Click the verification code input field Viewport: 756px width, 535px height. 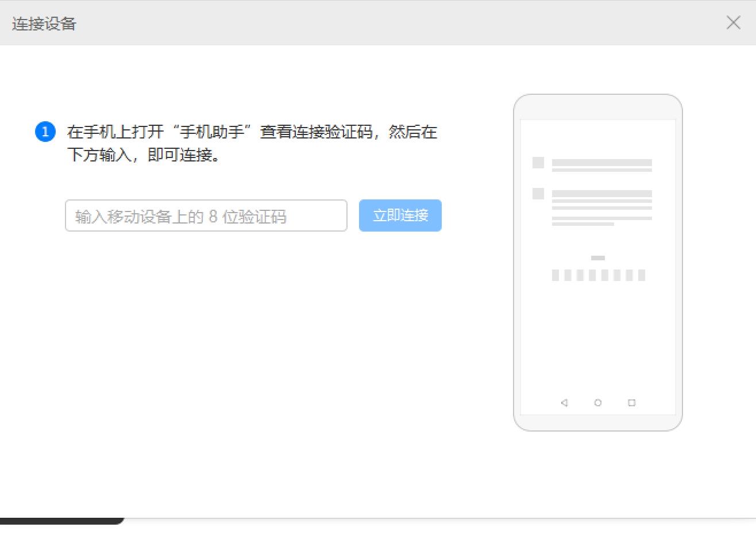pos(207,215)
